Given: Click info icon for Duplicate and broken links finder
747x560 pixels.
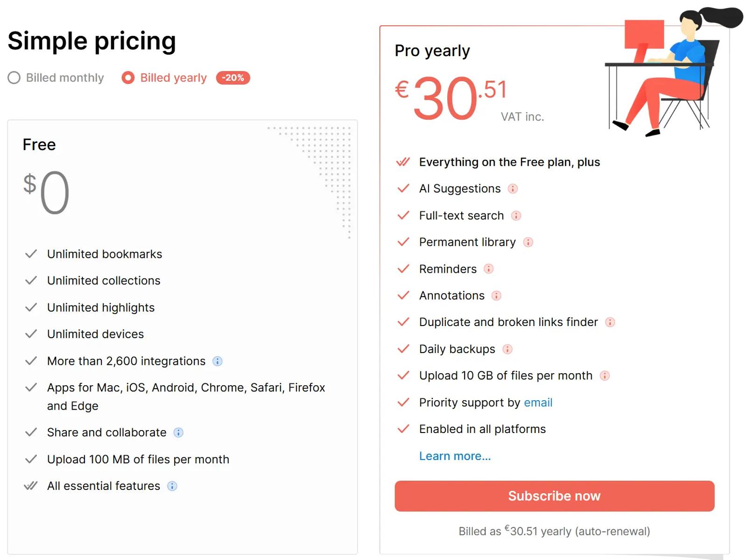Looking at the screenshot, I should pos(610,322).
